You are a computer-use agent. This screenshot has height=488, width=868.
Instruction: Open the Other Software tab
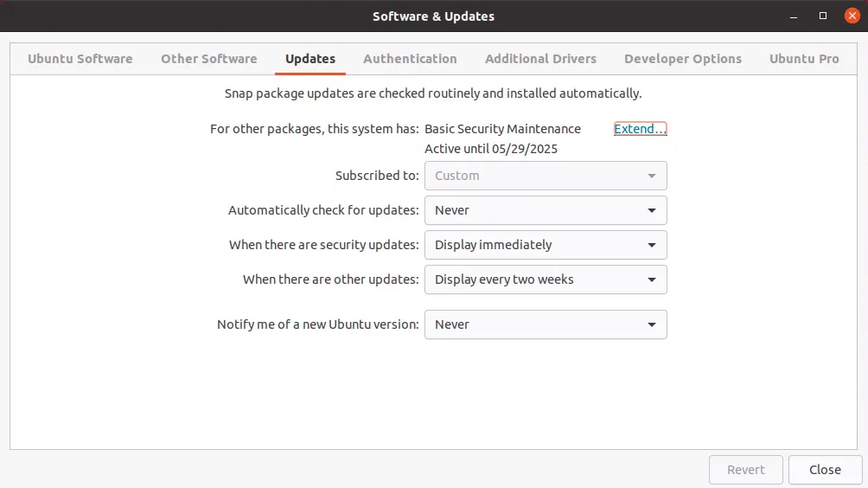click(x=209, y=59)
